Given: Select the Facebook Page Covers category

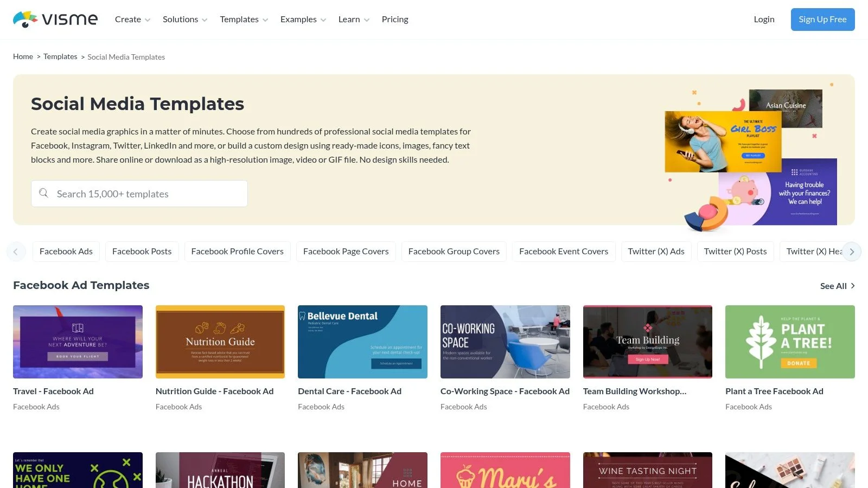Looking at the screenshot, I should (346, 252).
